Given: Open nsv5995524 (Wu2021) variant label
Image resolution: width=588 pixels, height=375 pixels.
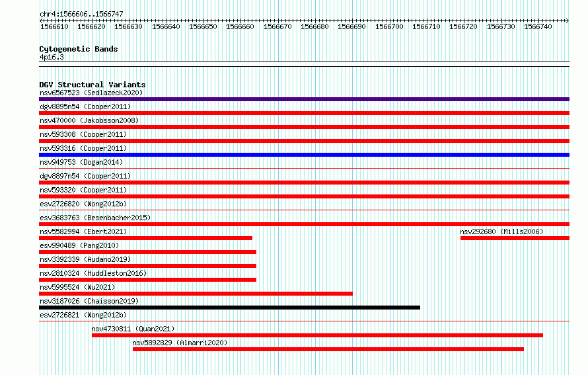Looking at the screenshot, I should coord(77,287).
